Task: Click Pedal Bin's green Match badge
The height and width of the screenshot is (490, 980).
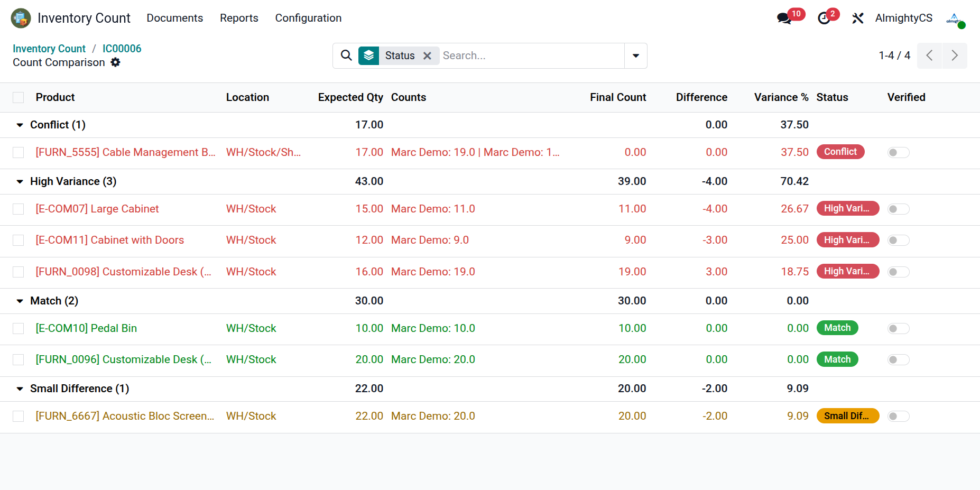Action: coord(837,328)
